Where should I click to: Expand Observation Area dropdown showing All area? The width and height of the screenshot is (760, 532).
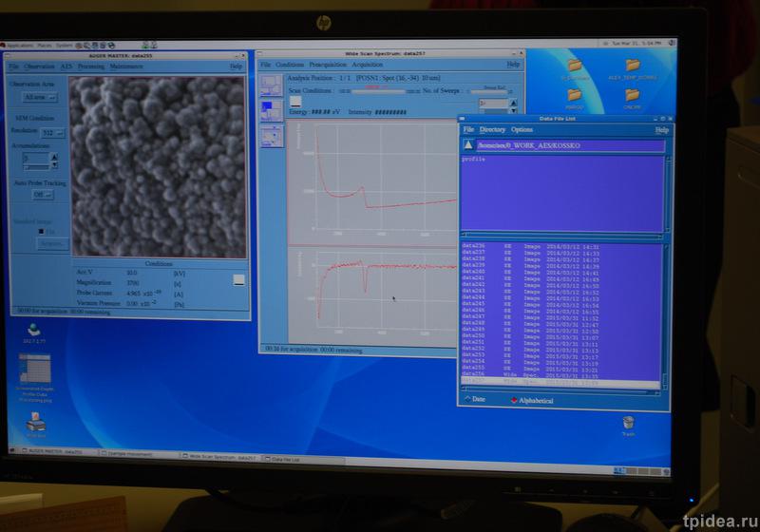click(x=40, y=98)
